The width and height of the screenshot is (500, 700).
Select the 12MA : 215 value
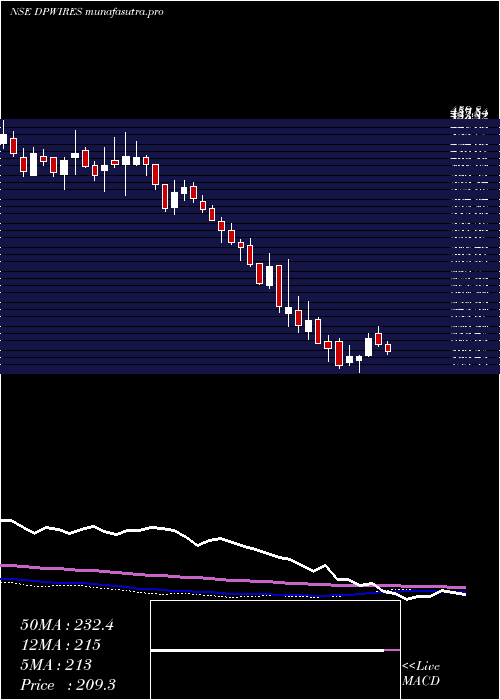click(60, 645)
